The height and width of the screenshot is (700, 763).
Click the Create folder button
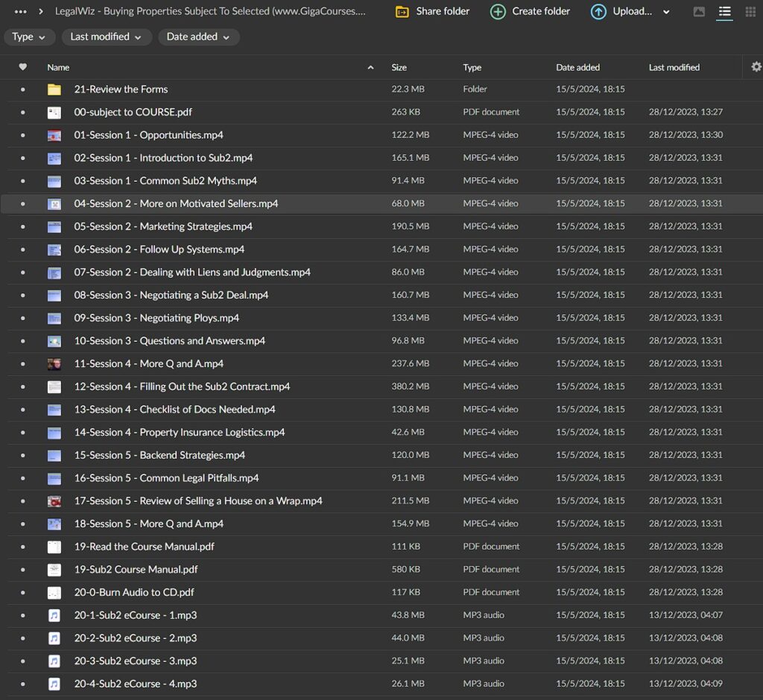pyautogui.click(x=530, y=12)
